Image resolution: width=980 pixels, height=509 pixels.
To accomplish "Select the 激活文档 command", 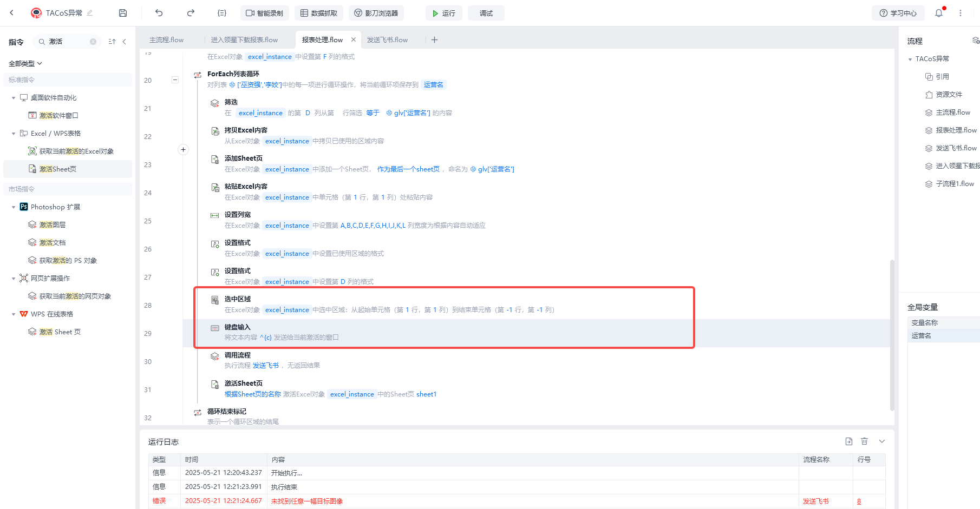I will [68, 243].
